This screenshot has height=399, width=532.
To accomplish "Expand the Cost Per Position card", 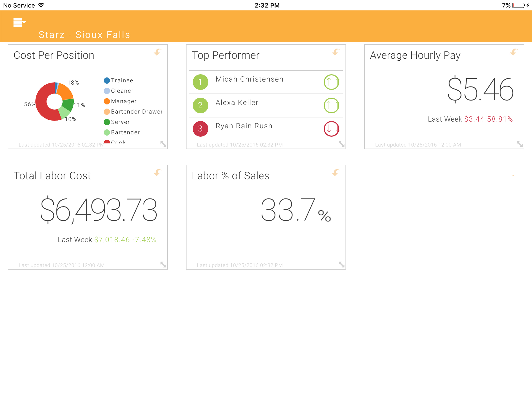I will pyautogui.click(x=163, y=144).
